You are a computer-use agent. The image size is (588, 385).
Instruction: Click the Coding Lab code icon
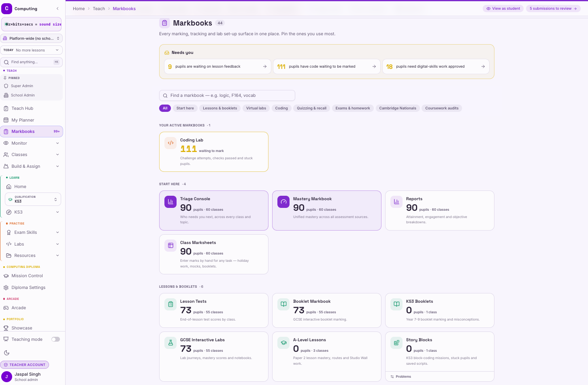[x=170, y=143]
